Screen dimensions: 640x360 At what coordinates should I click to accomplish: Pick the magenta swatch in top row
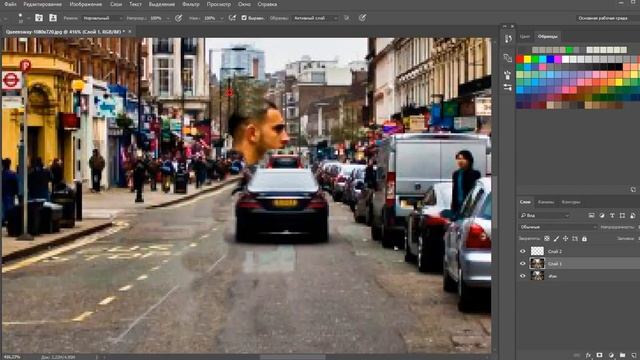click(x=558, y=60)
